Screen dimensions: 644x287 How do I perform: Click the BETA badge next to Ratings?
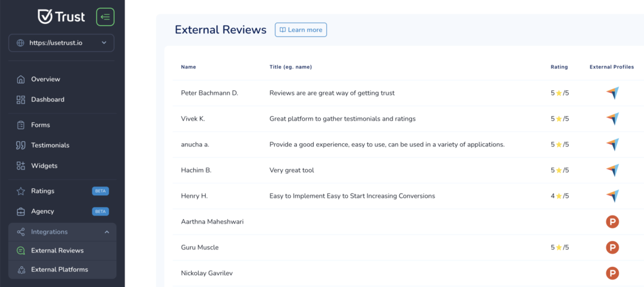pyautogui.click(x=100, y=191)
